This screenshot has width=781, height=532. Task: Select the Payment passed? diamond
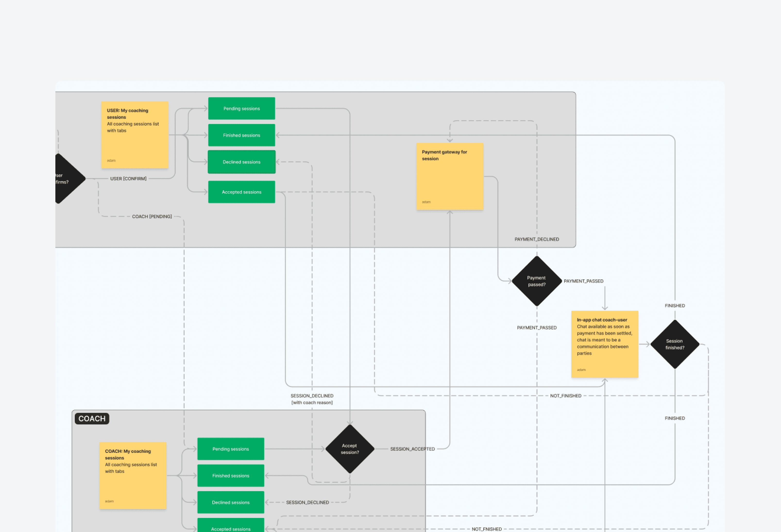coord(537,281)
